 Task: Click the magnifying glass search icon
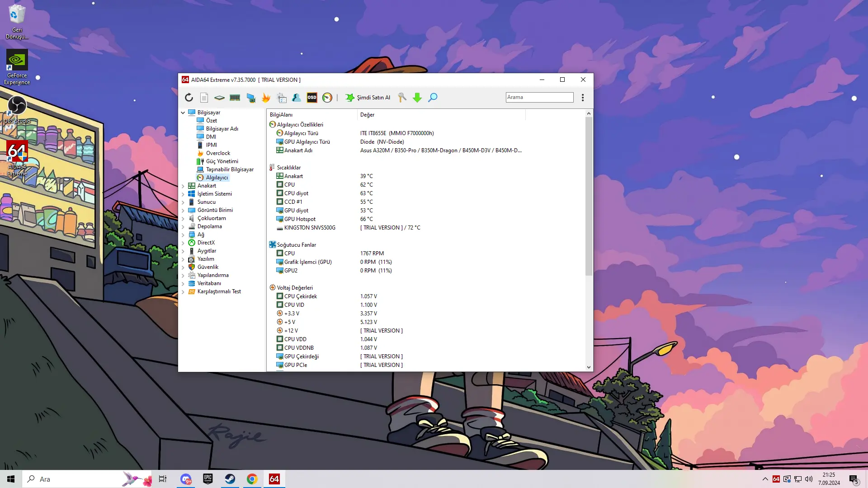[433, 98]
